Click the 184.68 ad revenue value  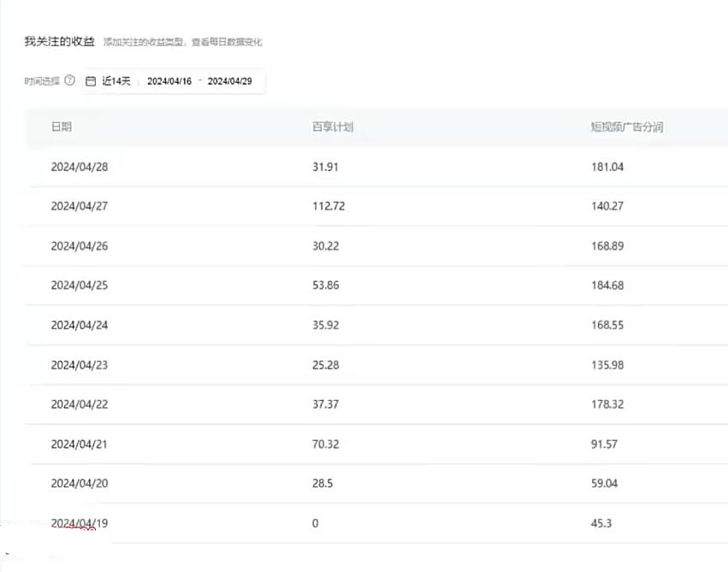tap(607, 286)
